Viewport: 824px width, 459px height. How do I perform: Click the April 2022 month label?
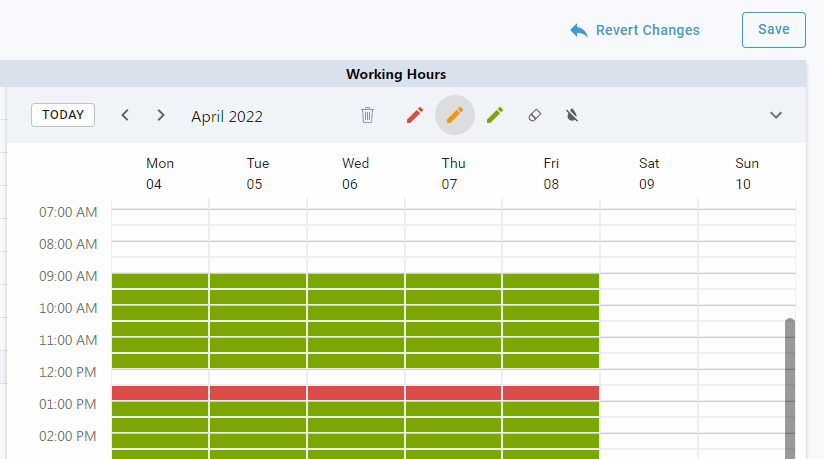[x=226, y=116]
